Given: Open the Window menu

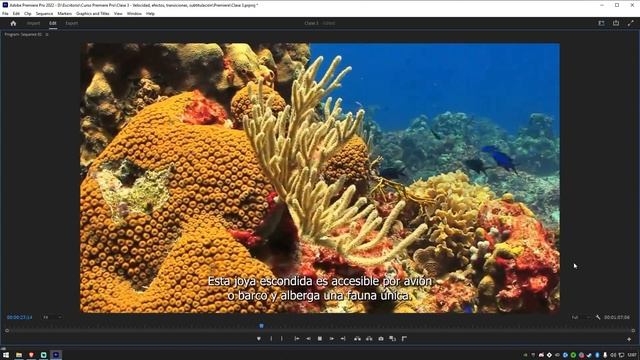Looking at the screenshot, I should point(134,13).
